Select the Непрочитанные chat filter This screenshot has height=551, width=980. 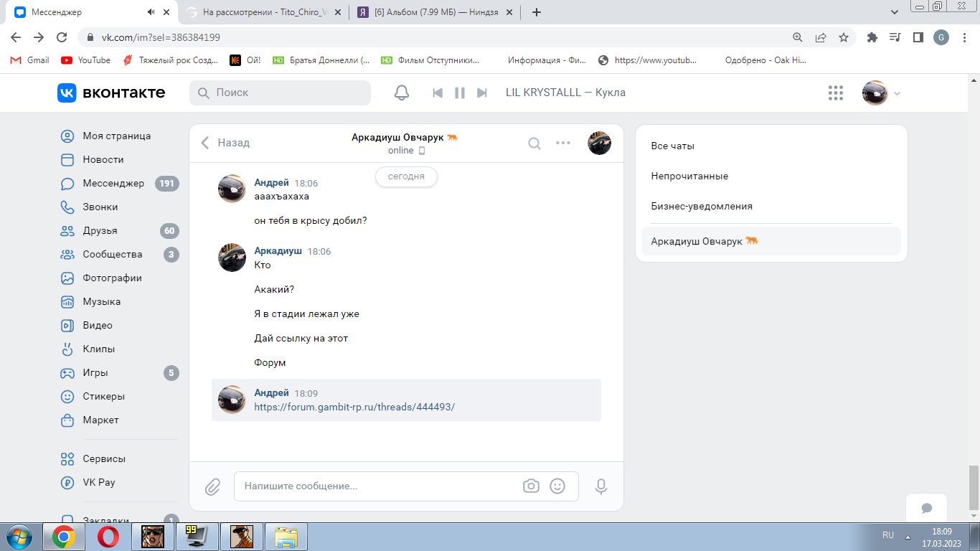(x=689, y=176)
